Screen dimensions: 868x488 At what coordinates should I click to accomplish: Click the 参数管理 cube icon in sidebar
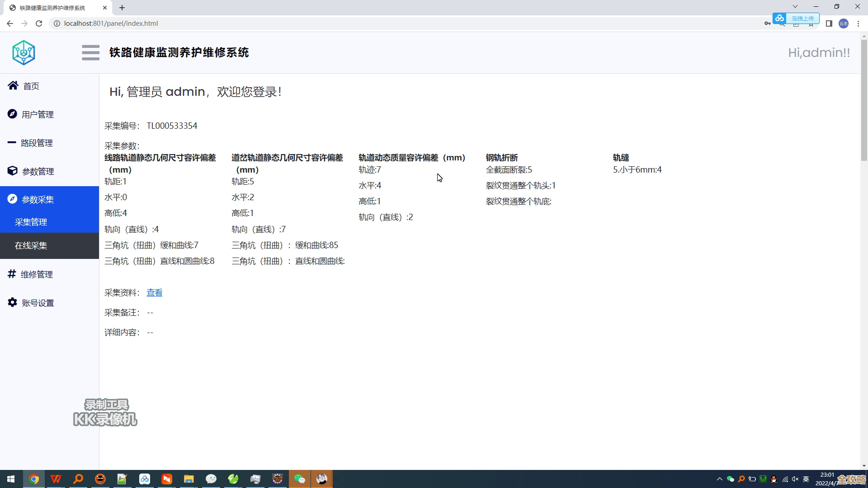tap(12, 171)
